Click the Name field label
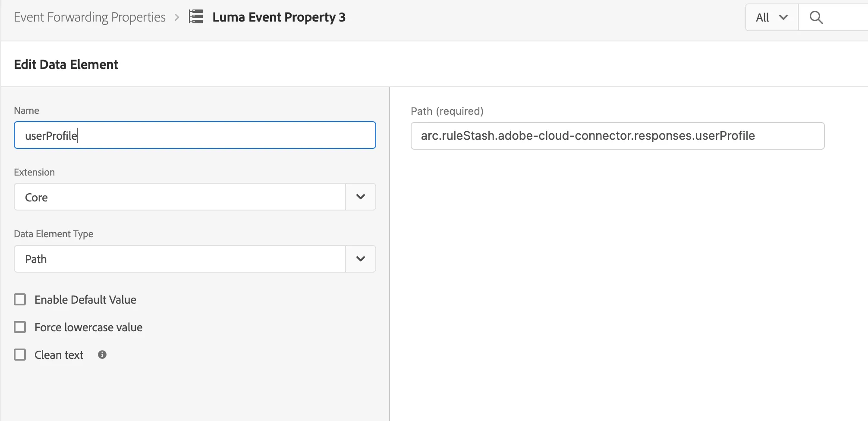The image size is (868, 421). (x=26, y=110)
